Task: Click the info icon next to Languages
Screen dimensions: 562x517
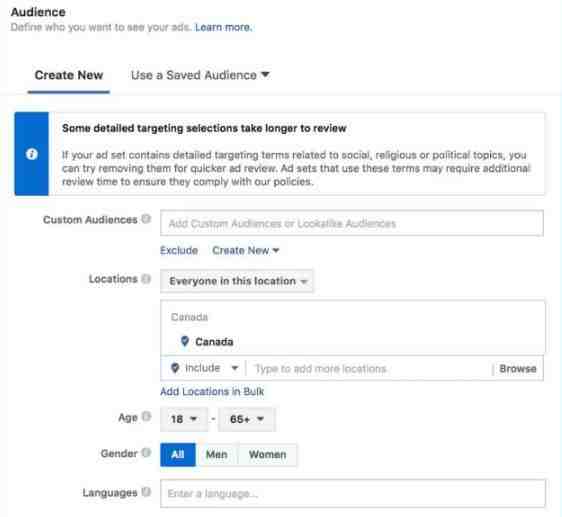Action: pos(146,492)
